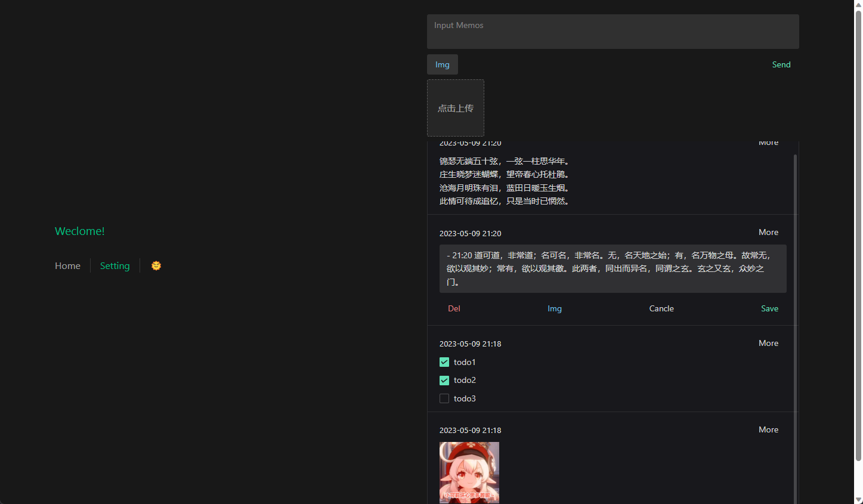Viewport: 863px width, 504px height.
Task: Go to the Home menu item
Action: coord(67,266)
